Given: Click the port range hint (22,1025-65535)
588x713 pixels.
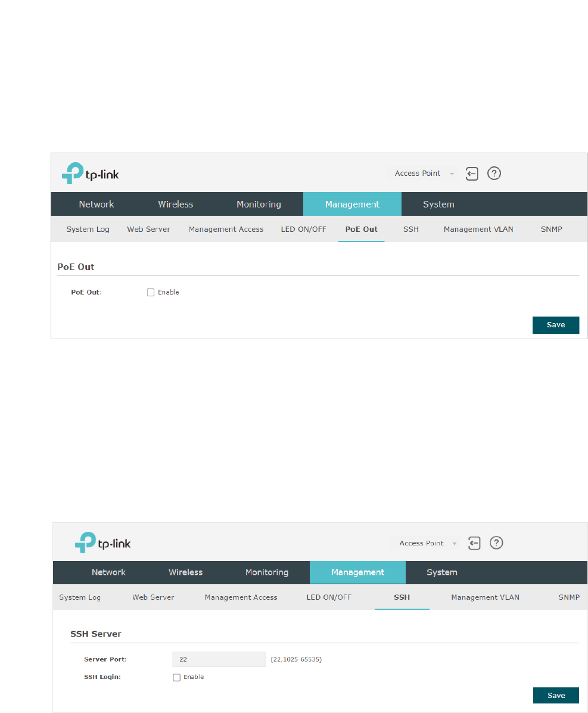Looking at the screenshot, I should 296,659.
